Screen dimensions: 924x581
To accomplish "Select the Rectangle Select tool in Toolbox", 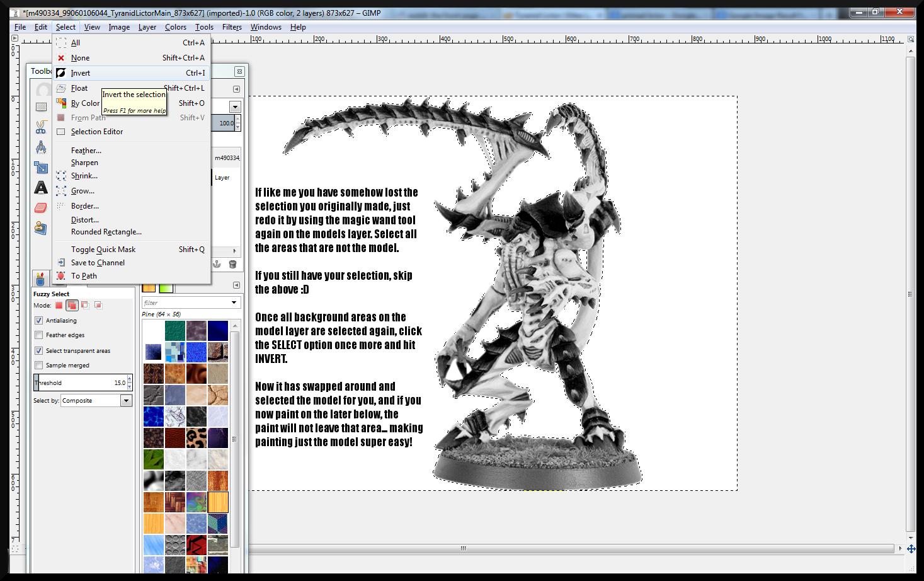I will click(x=41, y=107).
